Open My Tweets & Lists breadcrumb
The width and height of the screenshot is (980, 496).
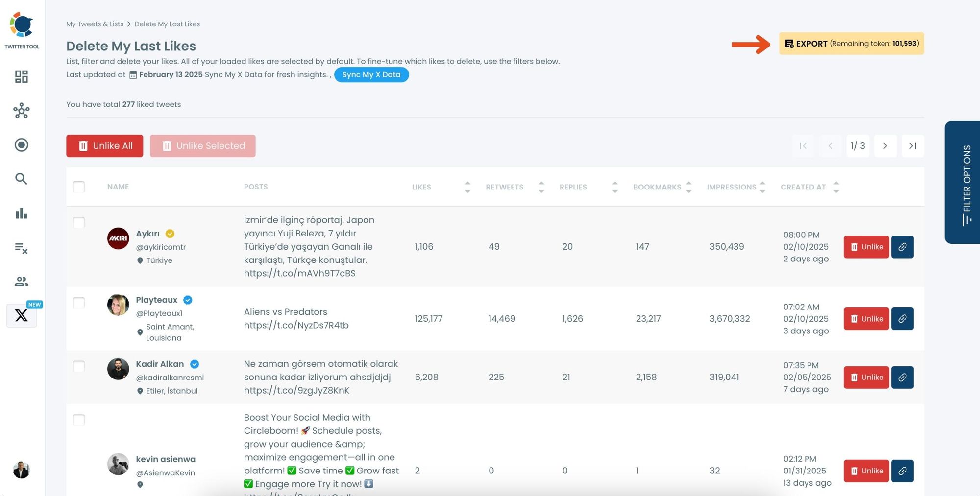pyautogui.click(x=95, y=24)
